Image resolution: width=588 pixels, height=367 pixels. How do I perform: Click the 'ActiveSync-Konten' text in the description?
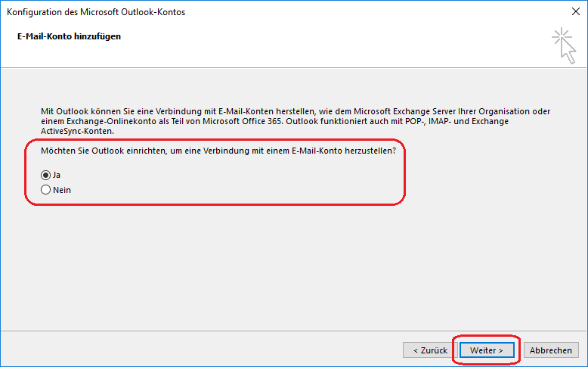coord(77,131)
